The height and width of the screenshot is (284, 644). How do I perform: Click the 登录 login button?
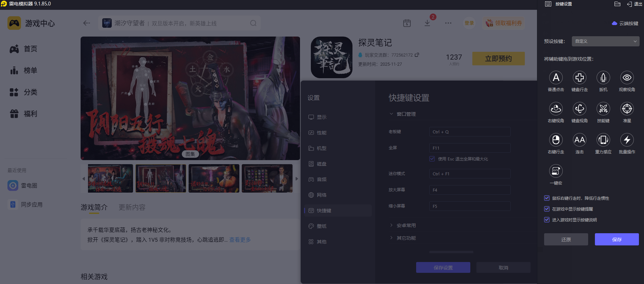pos(469,23)
